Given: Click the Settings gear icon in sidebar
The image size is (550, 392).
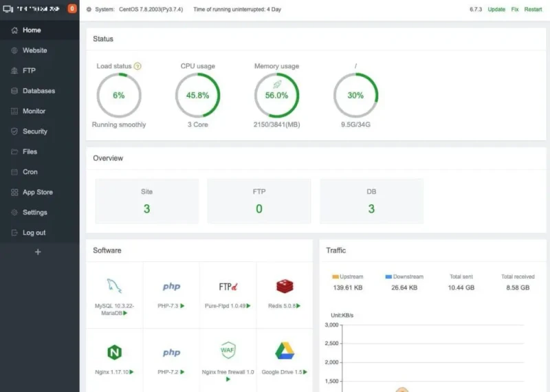Looking at the screenshot, I should pyautogui.click(x=14, y=213).
